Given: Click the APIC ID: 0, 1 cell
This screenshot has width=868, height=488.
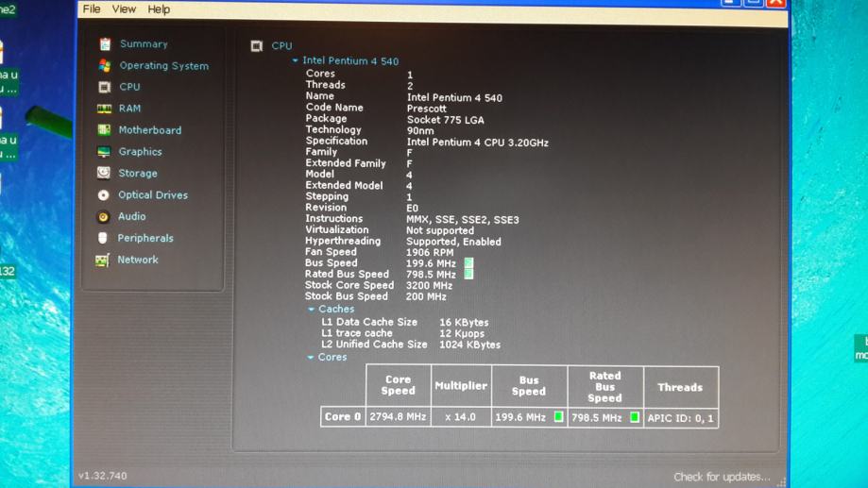Looking at the screenshot, I should click(680, 418).
